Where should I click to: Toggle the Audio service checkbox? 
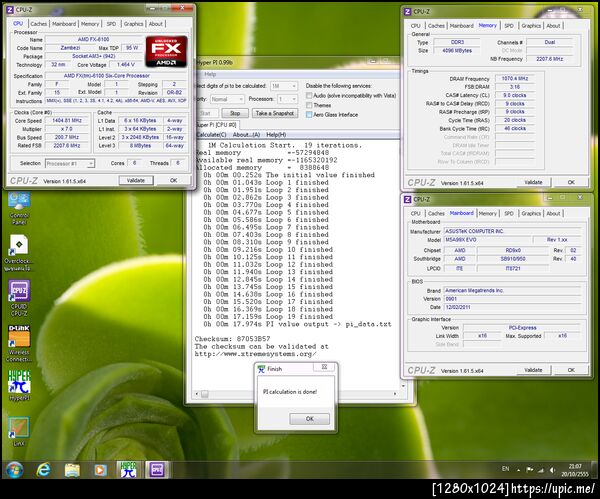click(x=309, y=95)
